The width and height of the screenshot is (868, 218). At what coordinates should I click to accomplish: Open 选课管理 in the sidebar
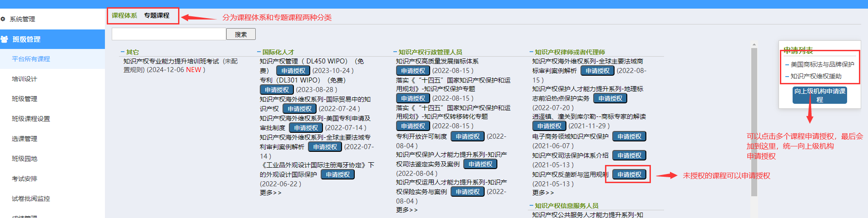pos(25,139)
